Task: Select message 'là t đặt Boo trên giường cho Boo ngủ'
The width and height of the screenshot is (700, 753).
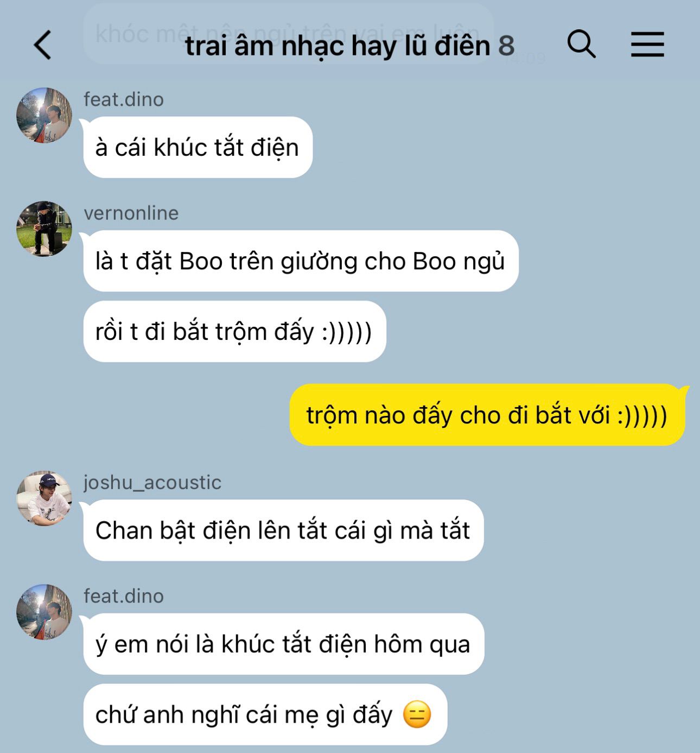Action: point(301,261)
